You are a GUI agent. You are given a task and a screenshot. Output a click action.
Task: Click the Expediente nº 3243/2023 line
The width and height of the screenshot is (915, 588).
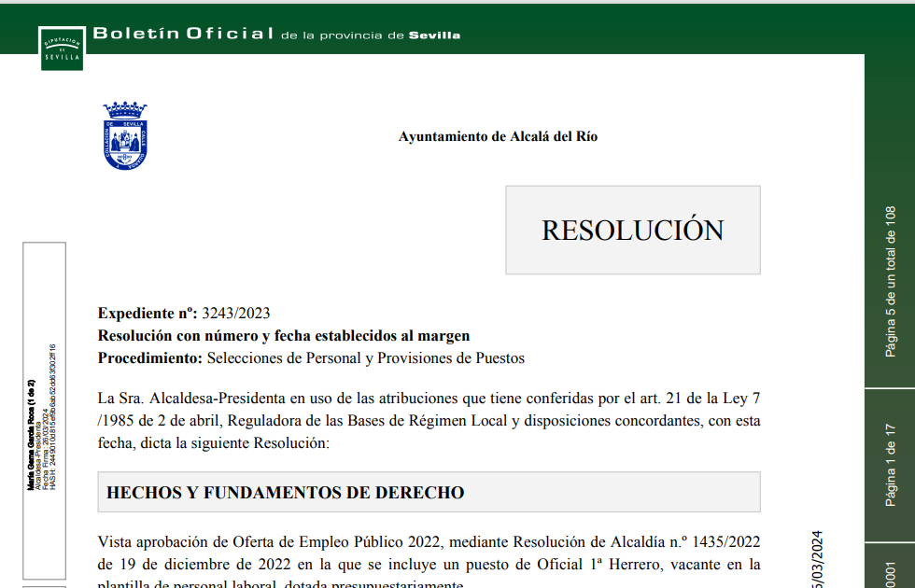click(184, 313)
